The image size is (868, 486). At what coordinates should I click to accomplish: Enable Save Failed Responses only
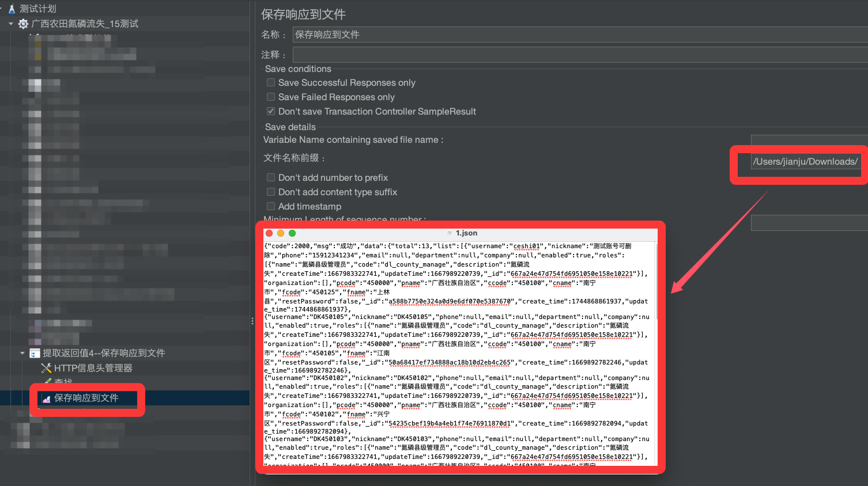pos(271,97)
